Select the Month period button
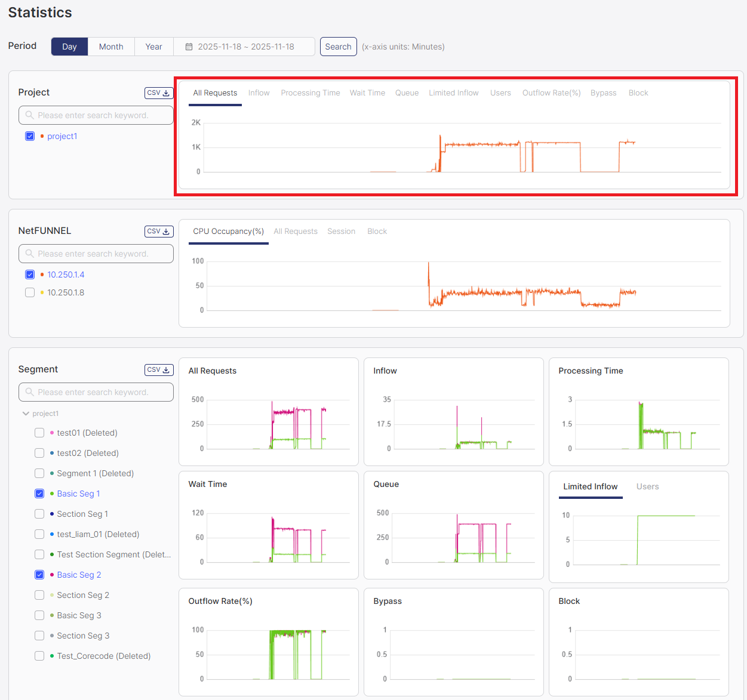Viewport: 747px width, 700px height. click(x=111, y=47)
